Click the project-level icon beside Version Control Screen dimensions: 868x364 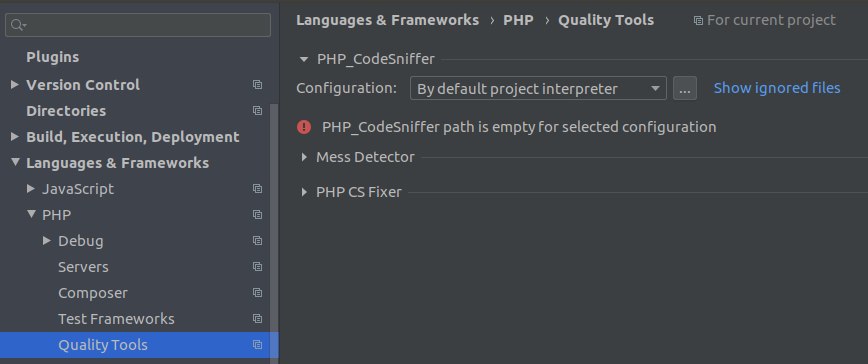pyautogui.click(x=257, y=85)
